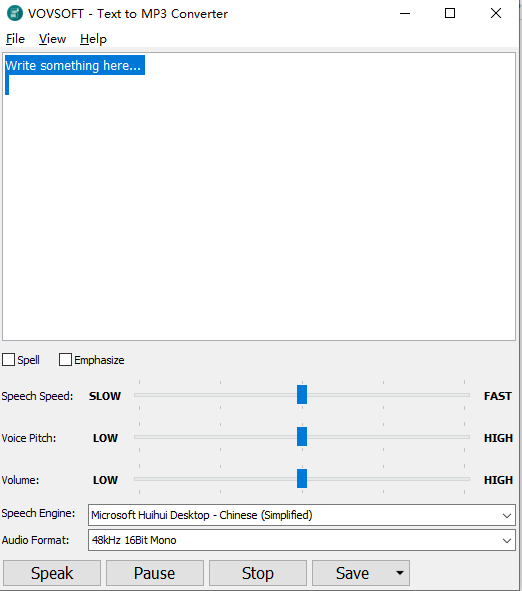Click the Pause button

tap(155, 573)
